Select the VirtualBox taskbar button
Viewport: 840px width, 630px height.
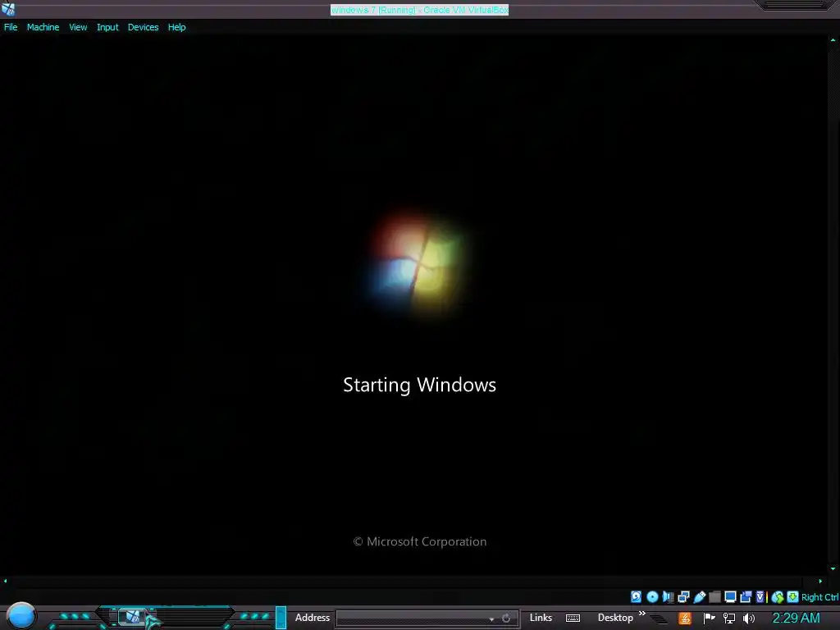point(132,617)
